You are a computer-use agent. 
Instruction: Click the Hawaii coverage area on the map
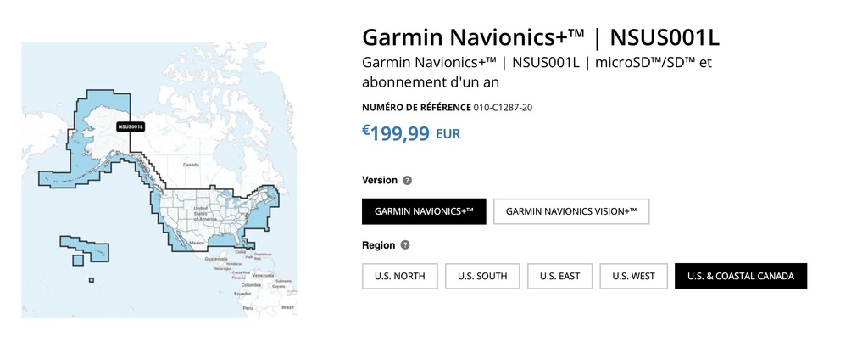point(86,250)
